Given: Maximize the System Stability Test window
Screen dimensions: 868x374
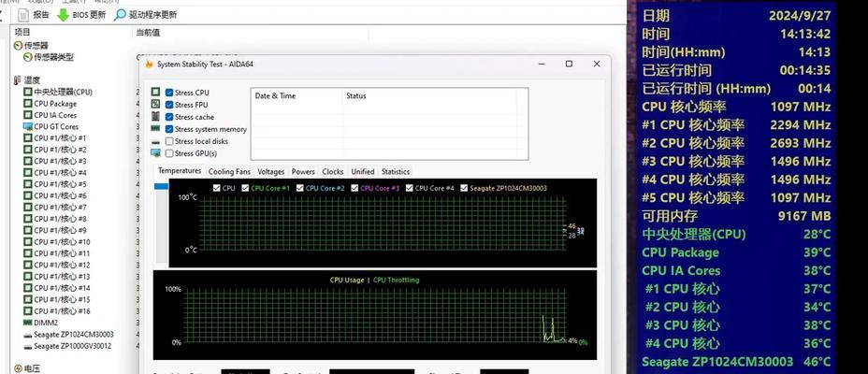Looking at the screenshot, I should [x=569, y=65].
